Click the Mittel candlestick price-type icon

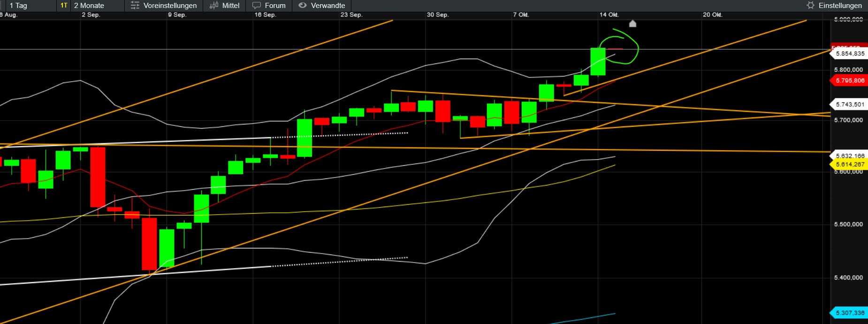(214, 6)
